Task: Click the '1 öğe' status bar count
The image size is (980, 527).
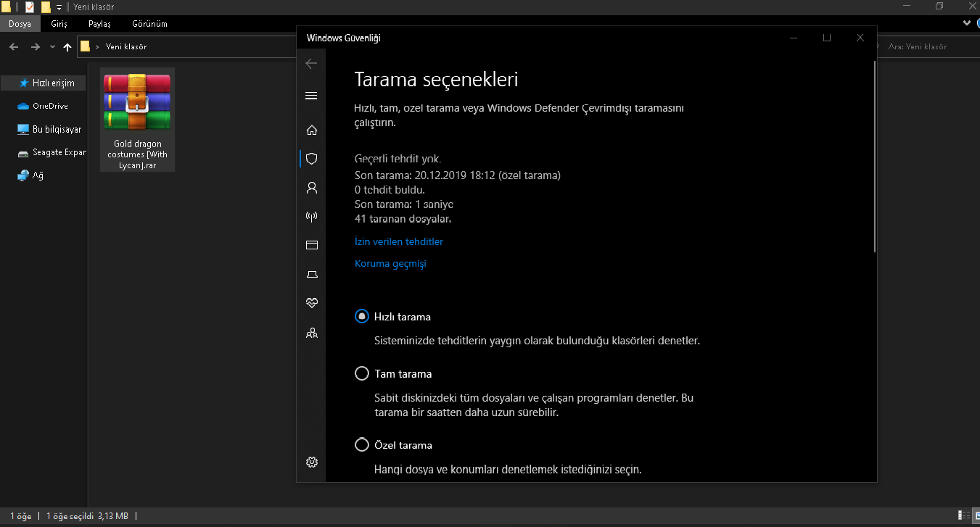Action: (20, 516)
